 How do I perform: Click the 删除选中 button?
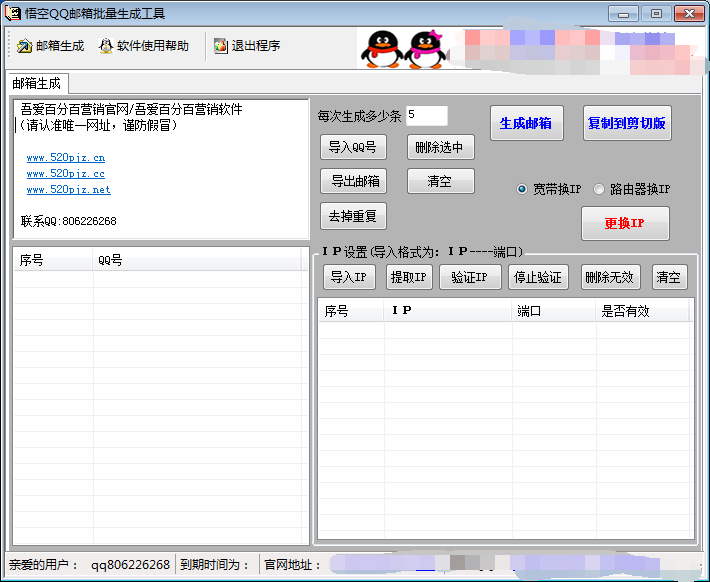[441, 147]
